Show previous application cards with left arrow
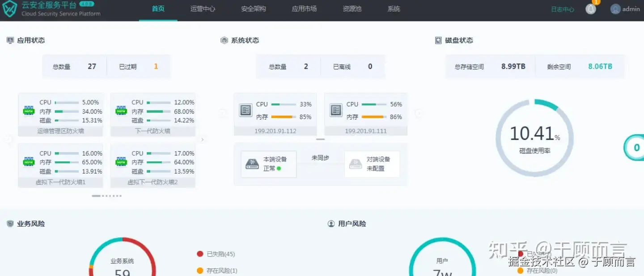This screenshot has height=276, width=644. click(x=8, y=140)
